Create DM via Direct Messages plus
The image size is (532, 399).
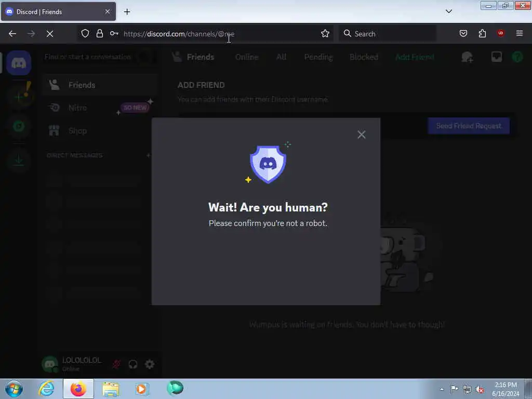pyautogui.click(x=148, y=155)
